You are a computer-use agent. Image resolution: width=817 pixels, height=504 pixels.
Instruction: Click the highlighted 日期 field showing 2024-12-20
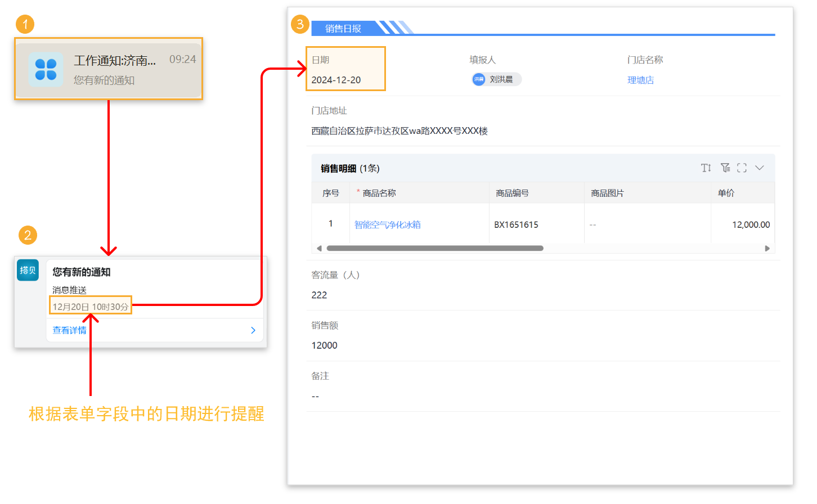(x=345, y=69)
